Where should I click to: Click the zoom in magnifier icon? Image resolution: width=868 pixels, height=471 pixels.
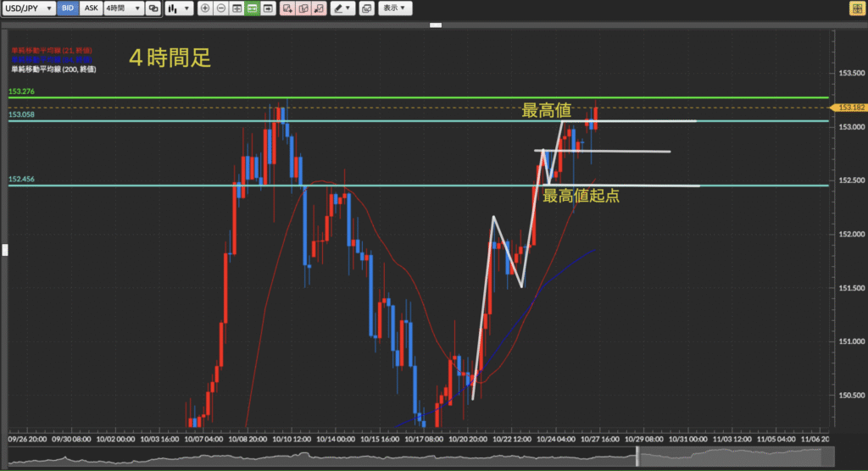(x=205, y=8)
